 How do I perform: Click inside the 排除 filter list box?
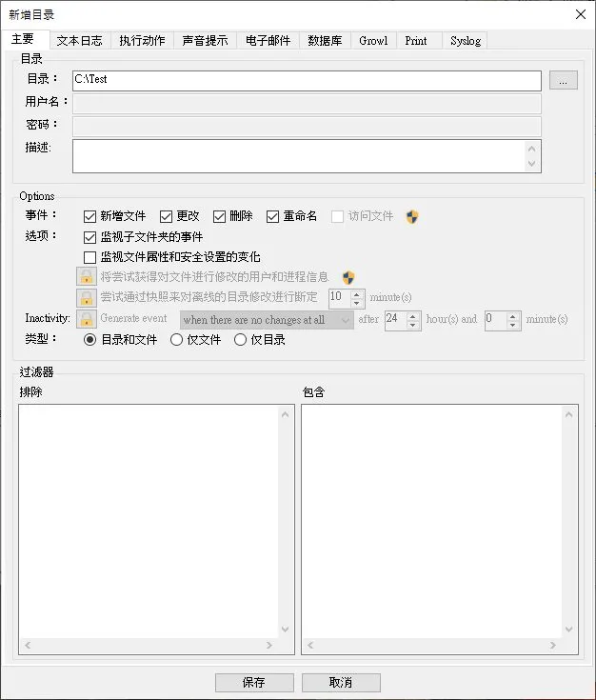(149, 522)
